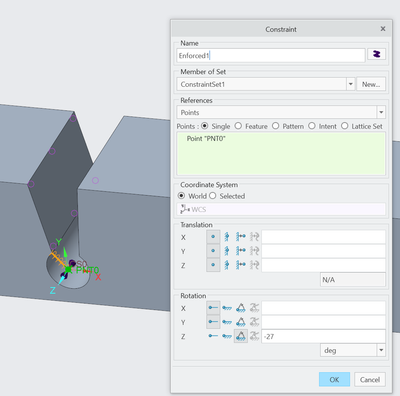
Task: Select the Feature points radio button
Action: [x=238, y=126]
